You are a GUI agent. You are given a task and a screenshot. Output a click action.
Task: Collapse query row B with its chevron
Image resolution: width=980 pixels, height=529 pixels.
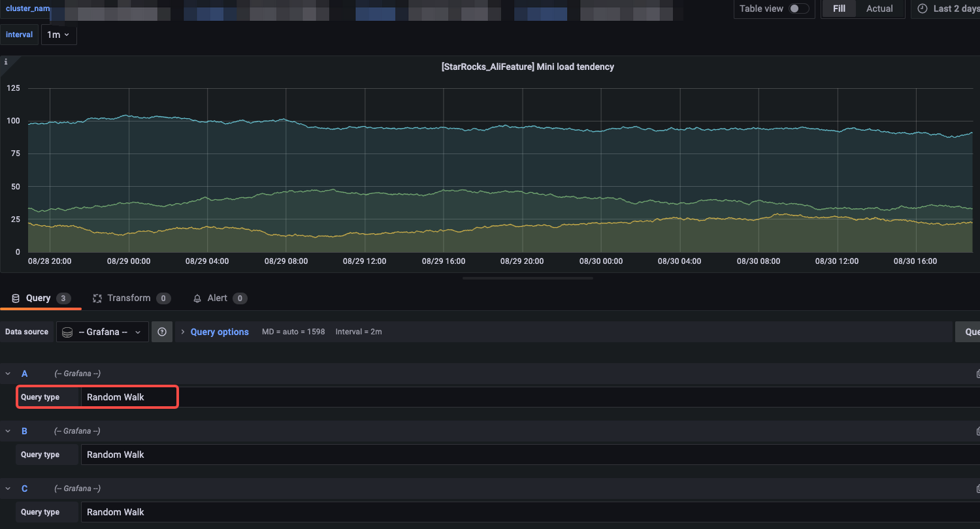(8, 431)
